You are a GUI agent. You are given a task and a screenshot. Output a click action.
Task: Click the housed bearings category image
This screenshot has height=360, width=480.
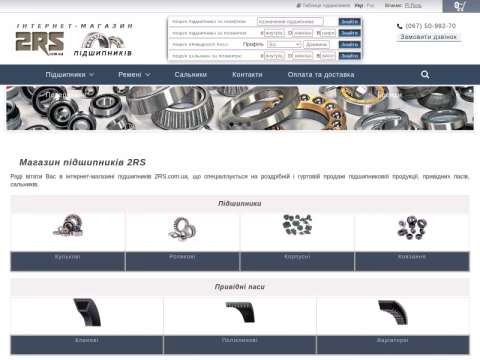(297, 225)
